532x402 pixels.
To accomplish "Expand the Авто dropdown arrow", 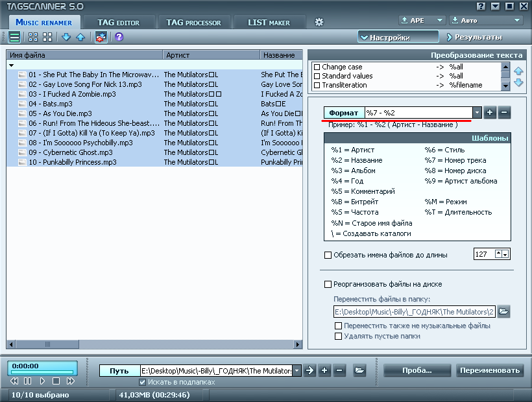I will [516, 20].
